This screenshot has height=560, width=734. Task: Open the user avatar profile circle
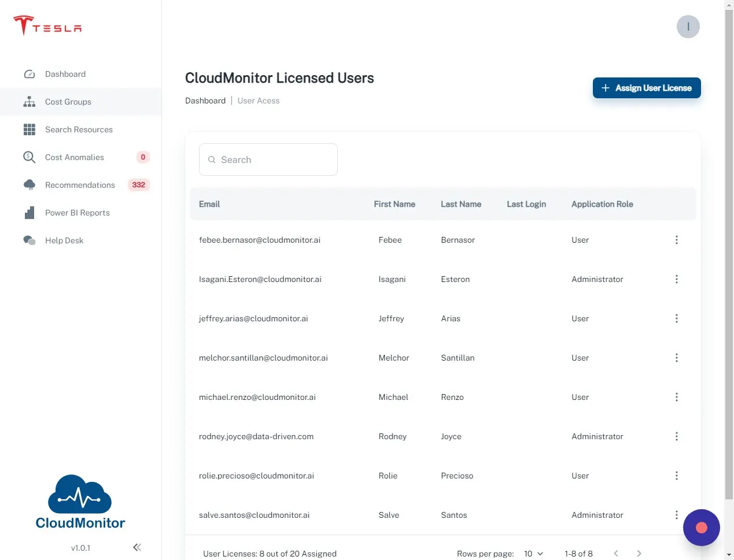click(688, 27)
